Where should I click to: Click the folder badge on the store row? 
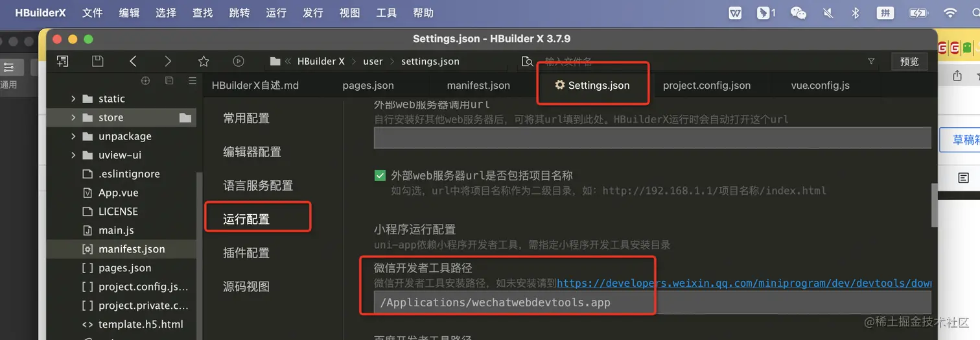185,117
